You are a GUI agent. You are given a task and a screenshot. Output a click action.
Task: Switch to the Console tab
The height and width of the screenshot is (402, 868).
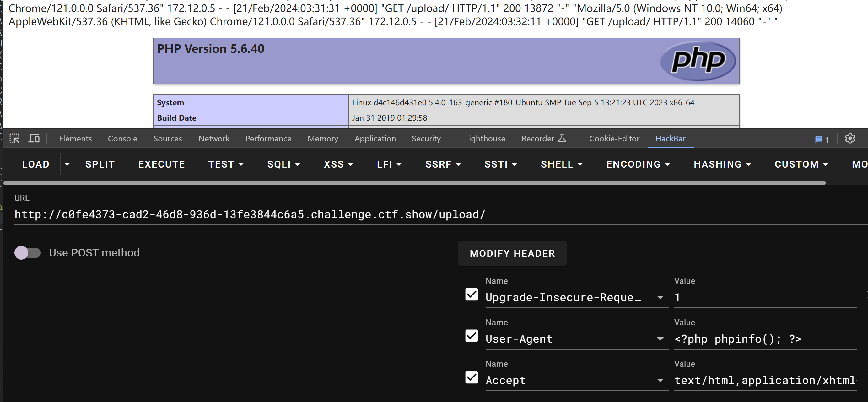click(x=122, y=139)
